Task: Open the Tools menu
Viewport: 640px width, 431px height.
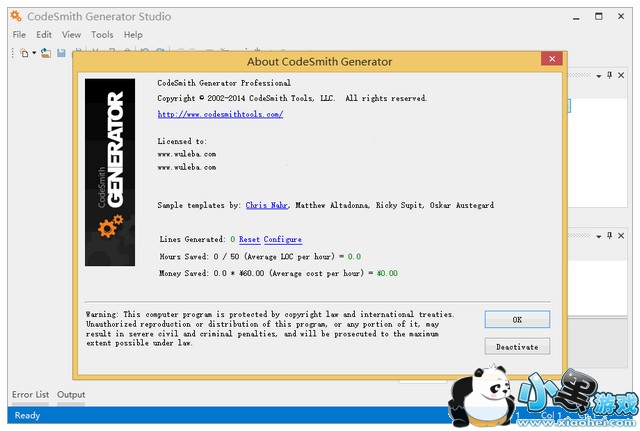Action: tap(102, 35)
